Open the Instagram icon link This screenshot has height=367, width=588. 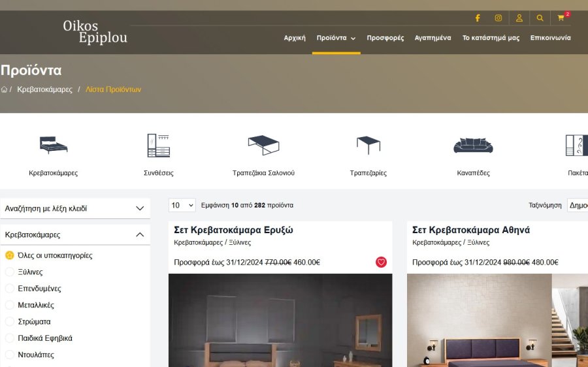498,18
